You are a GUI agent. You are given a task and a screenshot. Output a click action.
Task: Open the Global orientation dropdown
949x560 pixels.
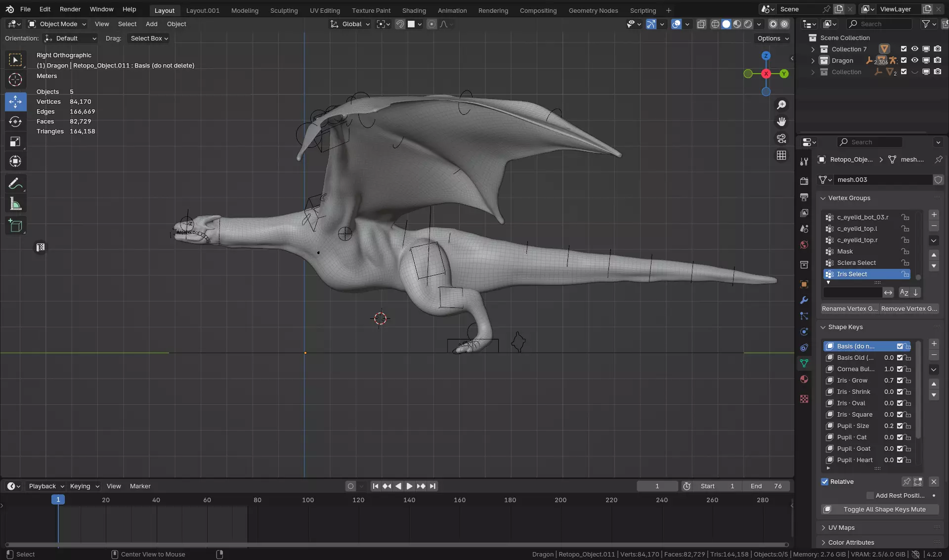pyautogui.click(x=350, y=24)
